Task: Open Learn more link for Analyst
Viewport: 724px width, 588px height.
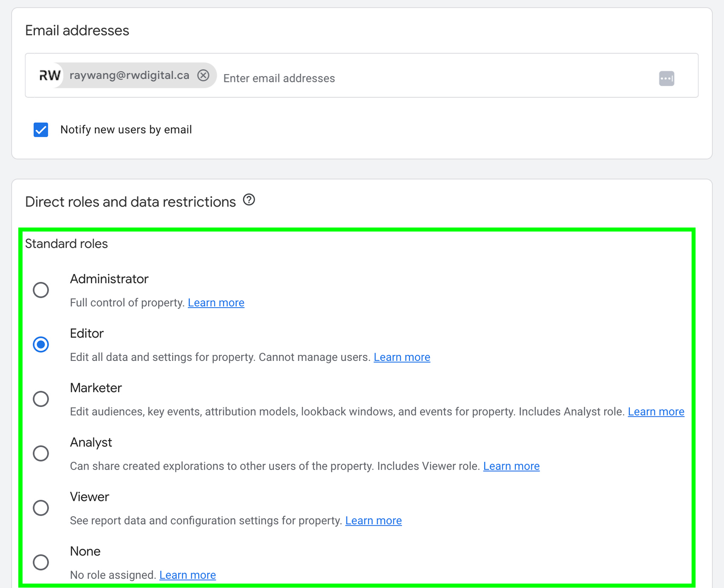Action: pos(511,467)
